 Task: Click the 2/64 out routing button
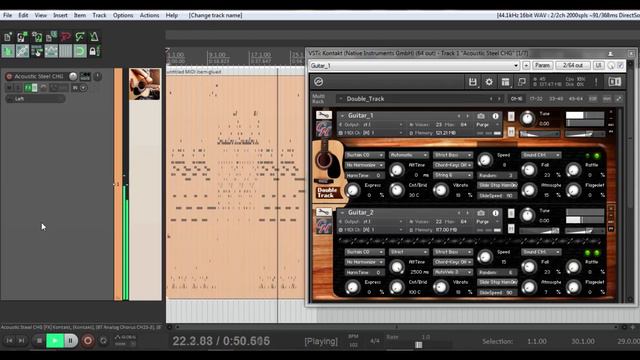(x=573, y=66)
